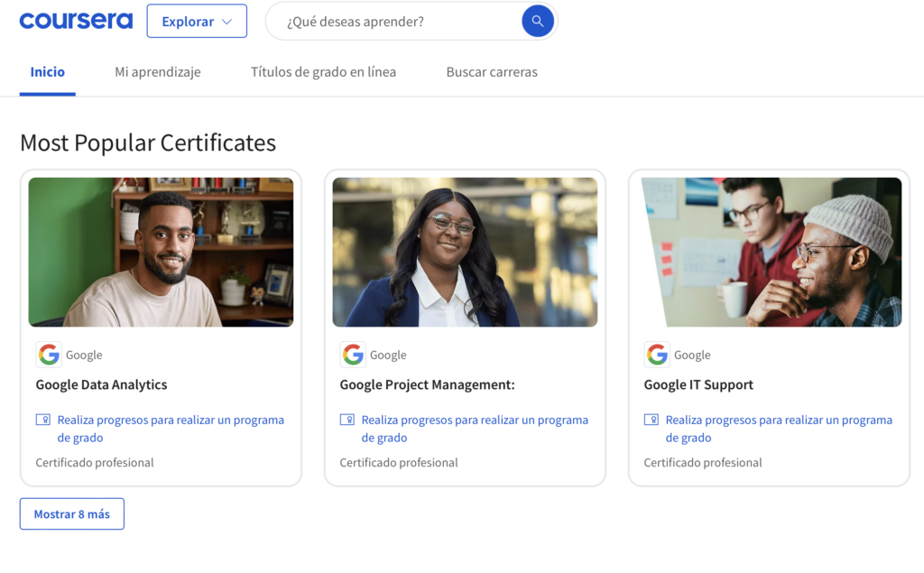Open the Google Data Analytics course title
924x573 pixels.
coord(101,384)
